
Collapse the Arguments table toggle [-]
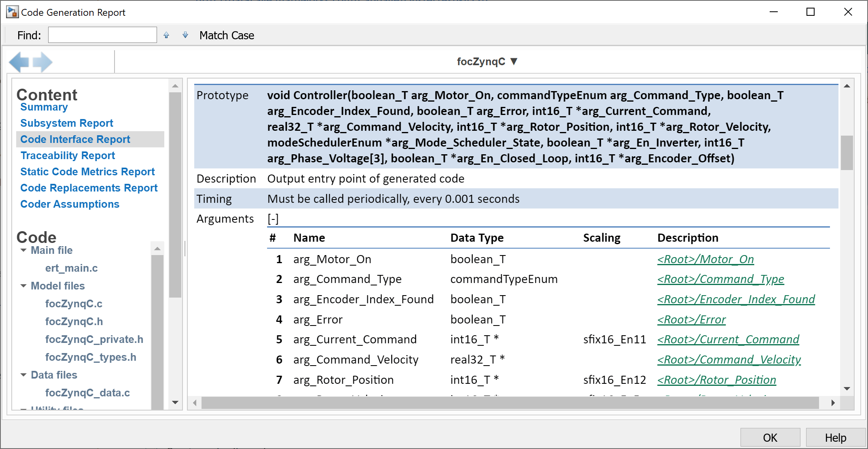pyautogui.click(x=273, y=219)
